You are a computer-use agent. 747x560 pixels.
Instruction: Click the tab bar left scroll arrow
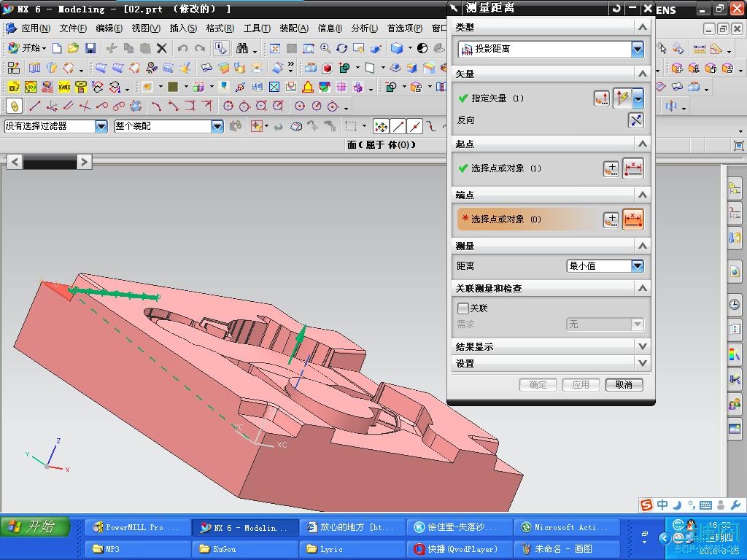[x=15, y=162]
